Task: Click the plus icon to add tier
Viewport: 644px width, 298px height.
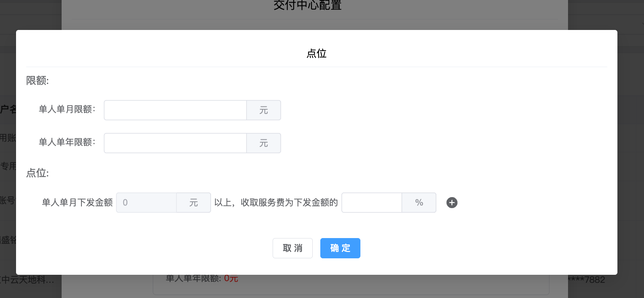Action: coord(452,203)
